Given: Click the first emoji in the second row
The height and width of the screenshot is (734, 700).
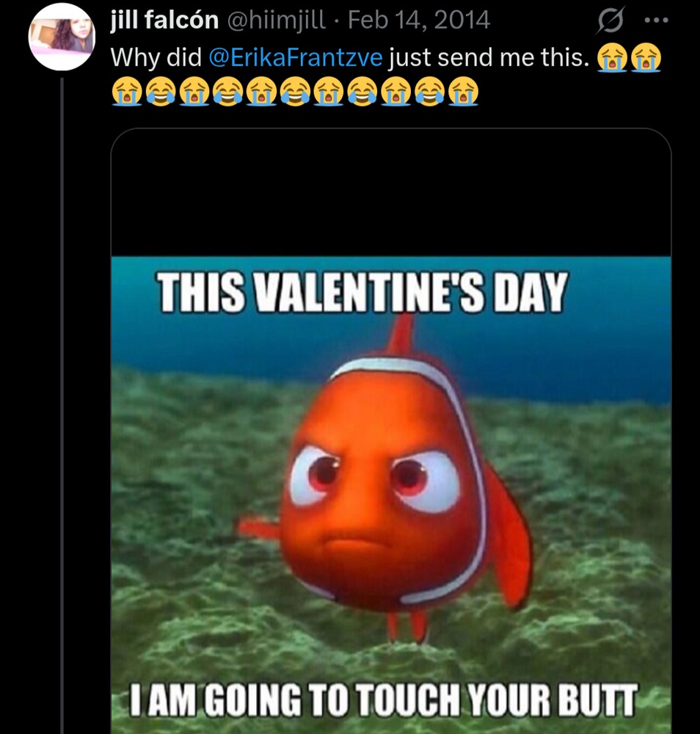Looking at the screenshot, I should (125, 92).
